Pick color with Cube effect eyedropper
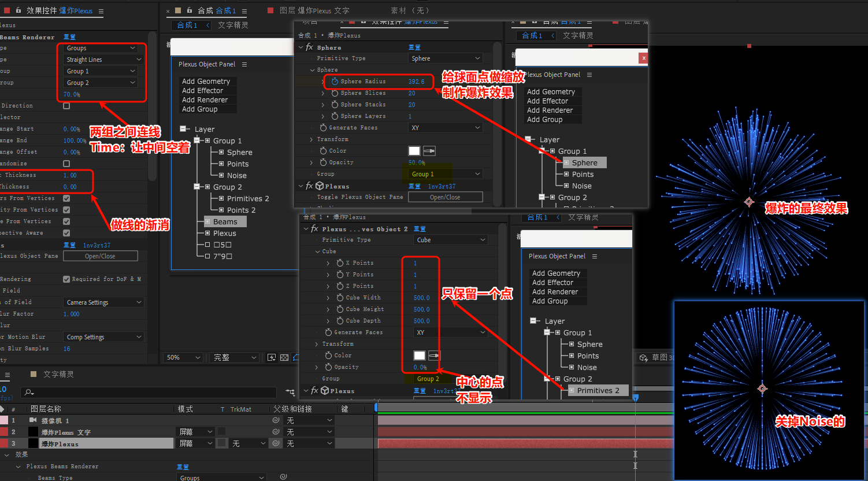 (x=434, y=356)
